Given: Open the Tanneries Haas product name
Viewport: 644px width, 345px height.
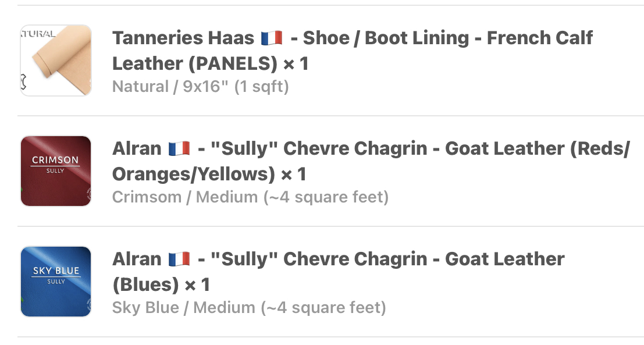Looking at the screenshot, I should (183, 38).
